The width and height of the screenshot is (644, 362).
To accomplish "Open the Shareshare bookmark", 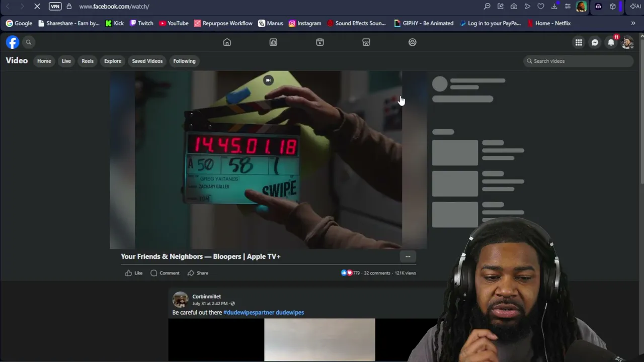I will coord(68,23).
